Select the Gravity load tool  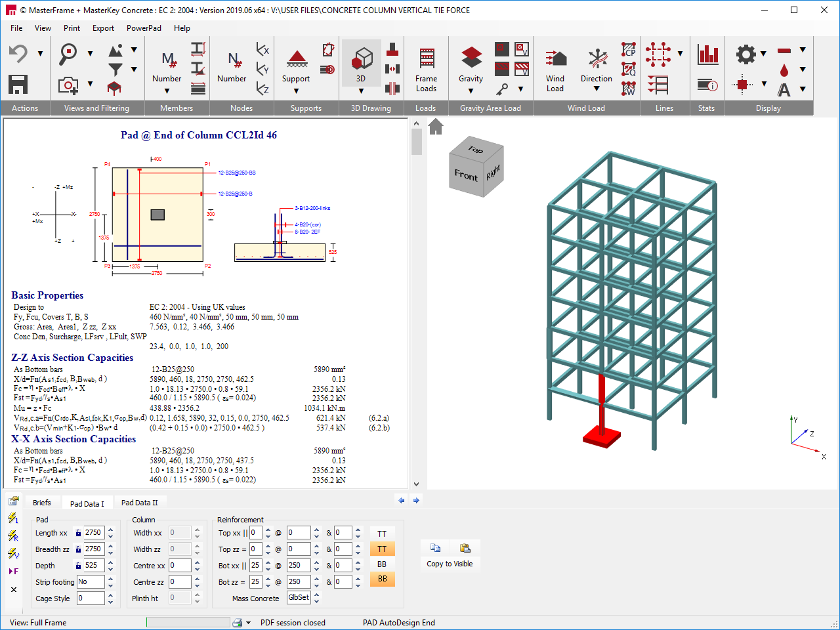pyautogui.click(x=470, y=58)
